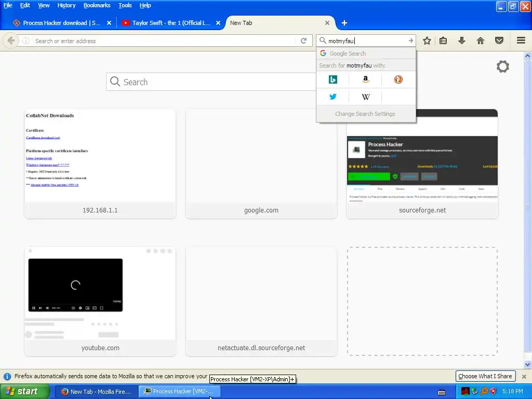Click the magnifier icon in toolbar search box
This screenshot has width=532, height=399.
tap(323, 41)
